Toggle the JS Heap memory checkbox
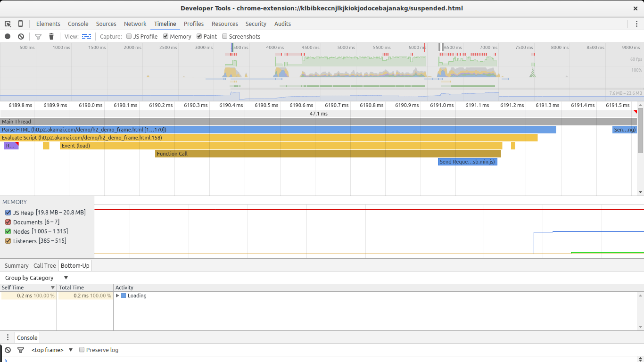This screenshot has width=644, height=362. pos(8,213)
